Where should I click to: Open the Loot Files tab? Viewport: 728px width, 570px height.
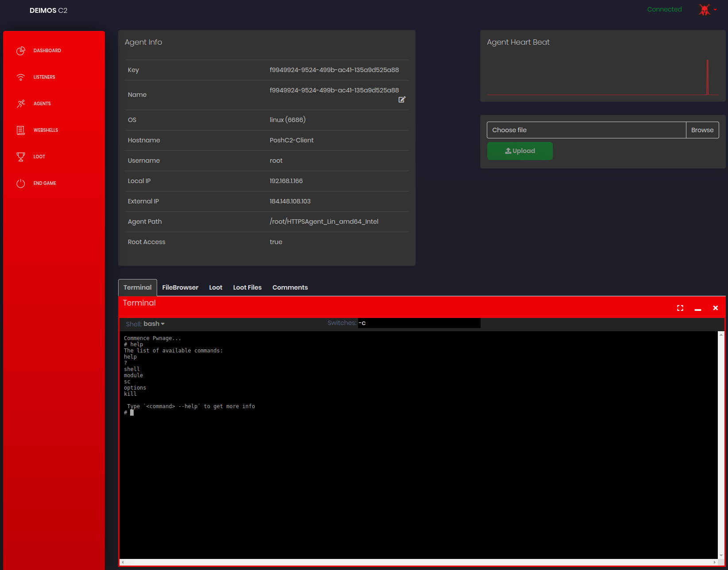(247, 287)
